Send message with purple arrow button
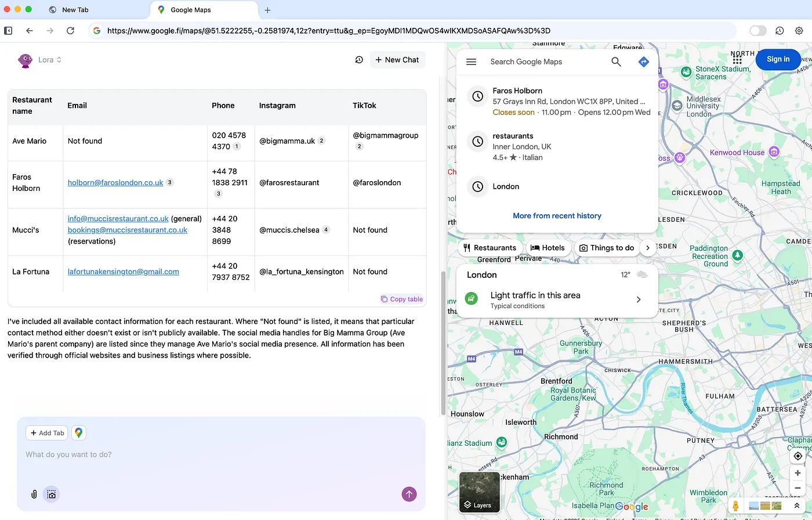Viewport: 812px width, 520px height. (409, 494)
